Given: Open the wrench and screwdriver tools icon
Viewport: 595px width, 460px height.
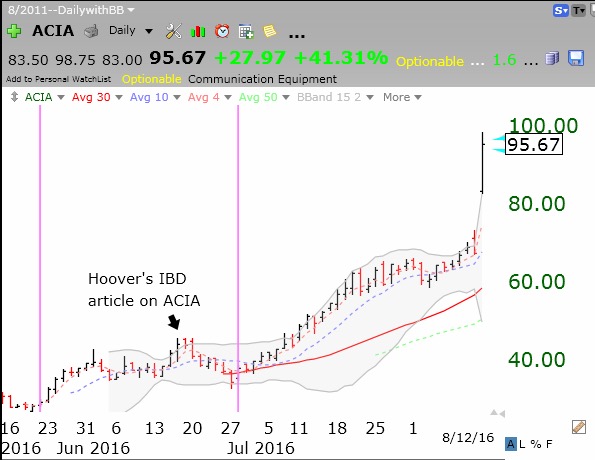Looking at the screenshot, I should tap(174, 31).
